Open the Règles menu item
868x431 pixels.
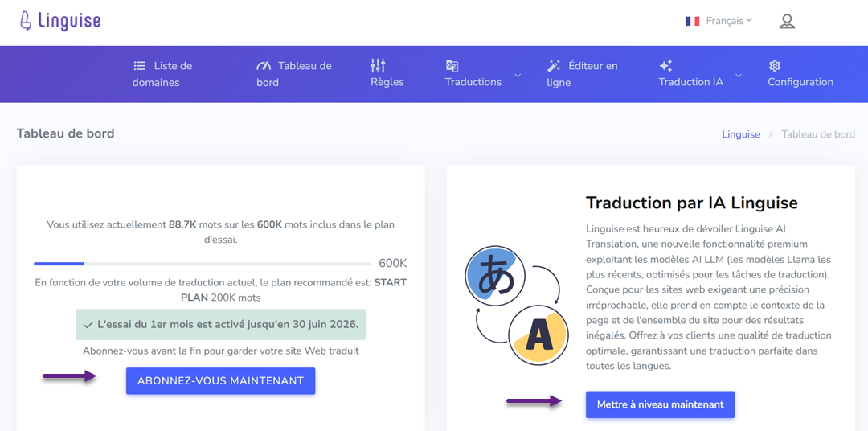(387, 74)
